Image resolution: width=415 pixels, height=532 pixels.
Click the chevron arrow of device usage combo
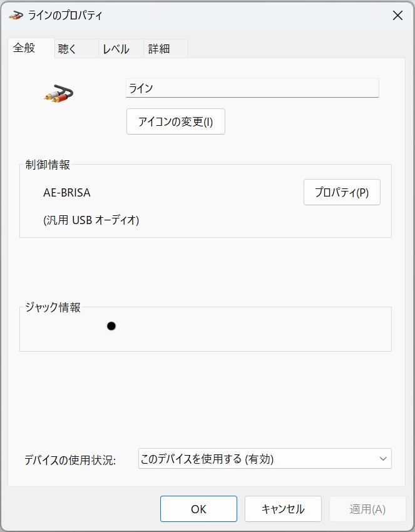pos(383,459)
